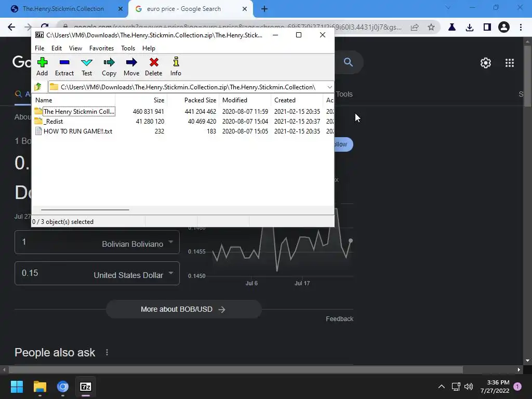532x399 pixels.
Task: Close the euro price Google Search tab
Action: coord(245,9)
